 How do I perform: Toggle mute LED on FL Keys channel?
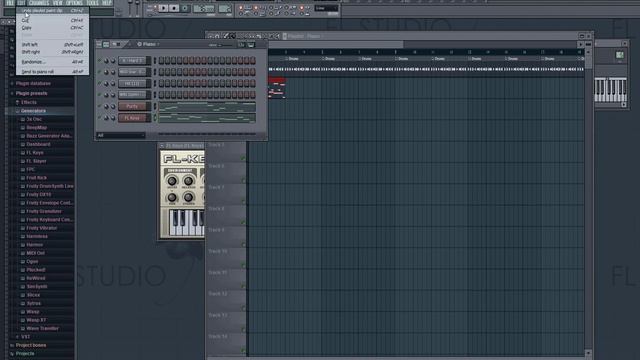tap(99, 118)
